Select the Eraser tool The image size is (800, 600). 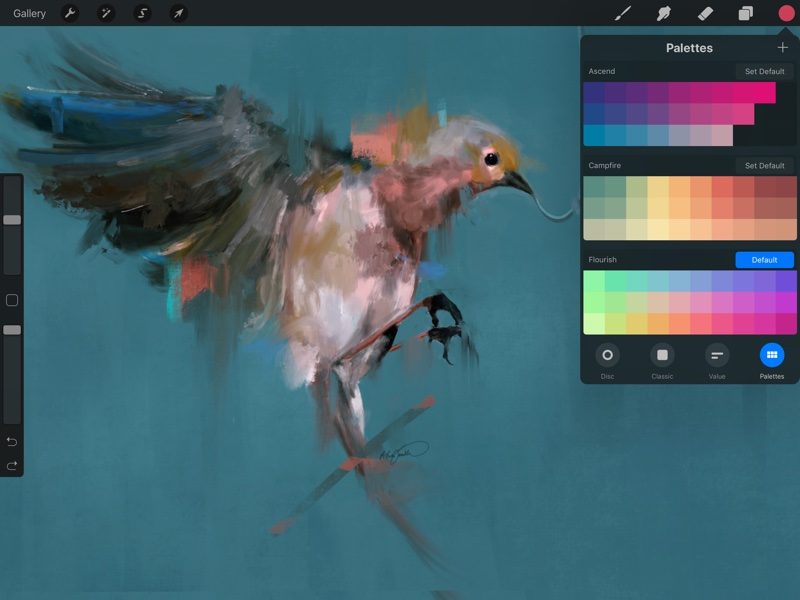703,13
